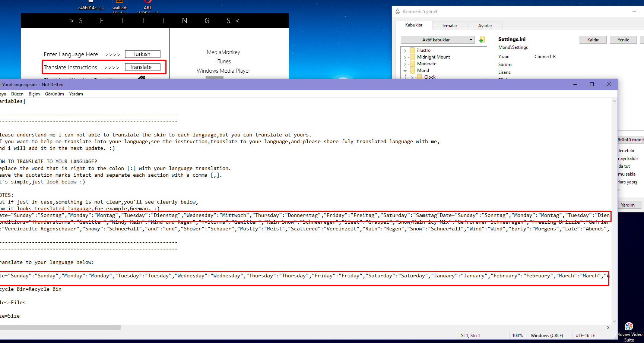Open the Biçim menu in Notepad

[34, 94]
